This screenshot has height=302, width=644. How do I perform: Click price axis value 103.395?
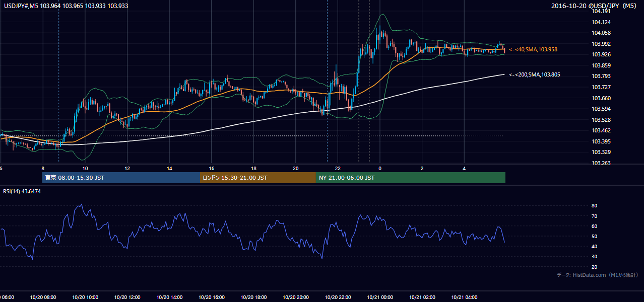tap(602, 141)
